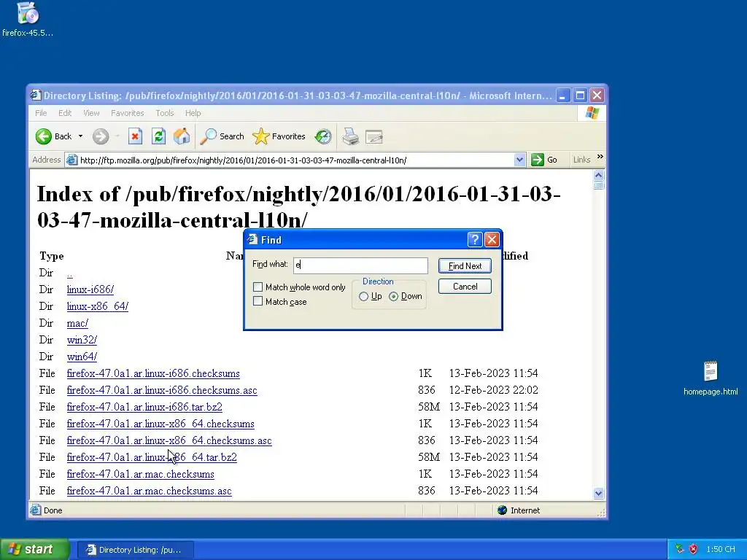Click the Windows flag logo in IE
This screenshot has width=747, height=560.
592,113
